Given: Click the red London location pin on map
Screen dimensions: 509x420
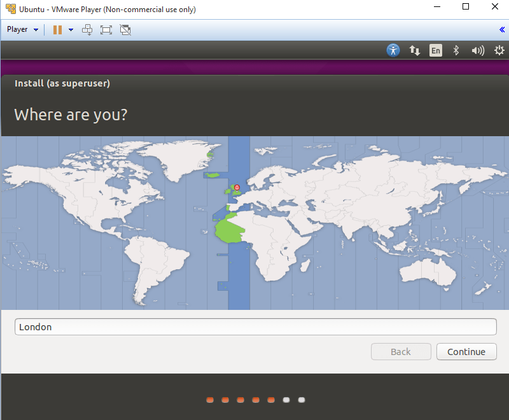Looking at the screenshot, I should [x=237, y=188].
